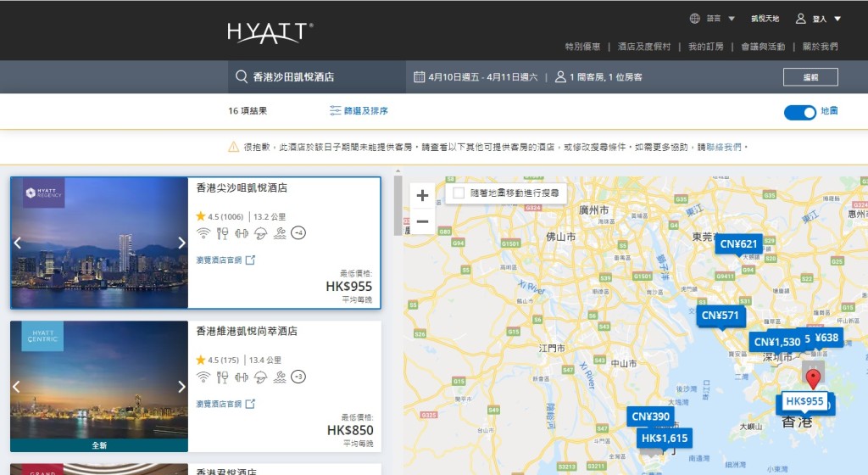Open 瀏覽酒店官網 link for 香港維港凱悅尚萃酒店
The height and width of the screenshot is (475, 868).
tap(225, 404)
